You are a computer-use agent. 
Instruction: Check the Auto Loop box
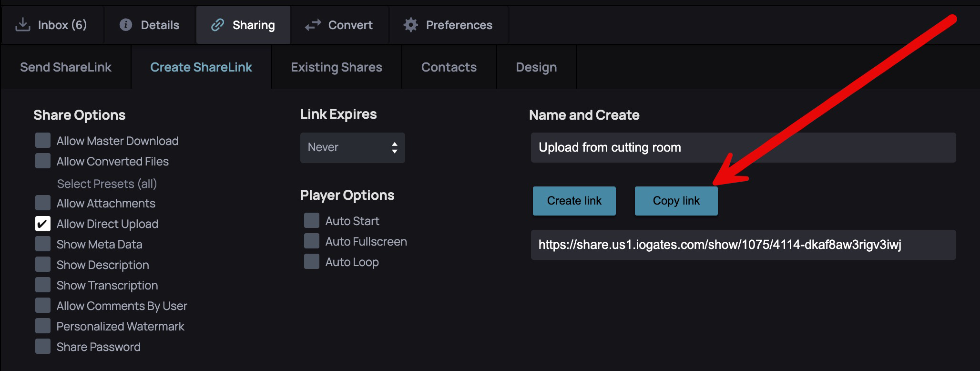coord(312,262)
